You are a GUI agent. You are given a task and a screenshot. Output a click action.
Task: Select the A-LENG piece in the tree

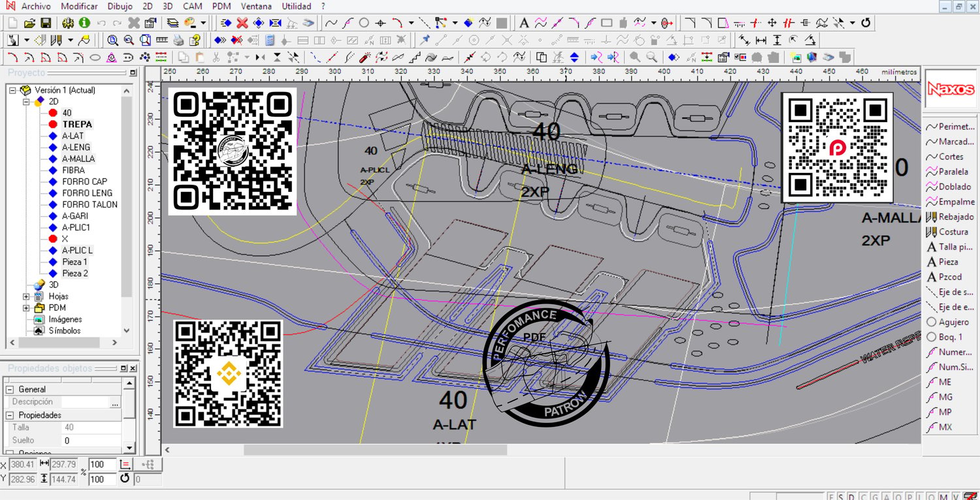click(x=76, y=147)
